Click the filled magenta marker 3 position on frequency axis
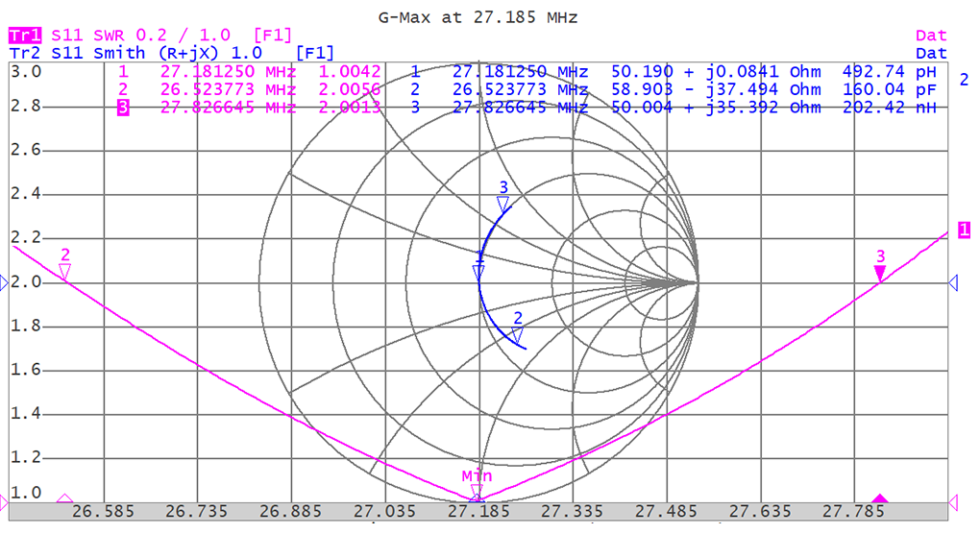The height and width of the screenshot is (534, 980). click(x=880, y=498)
